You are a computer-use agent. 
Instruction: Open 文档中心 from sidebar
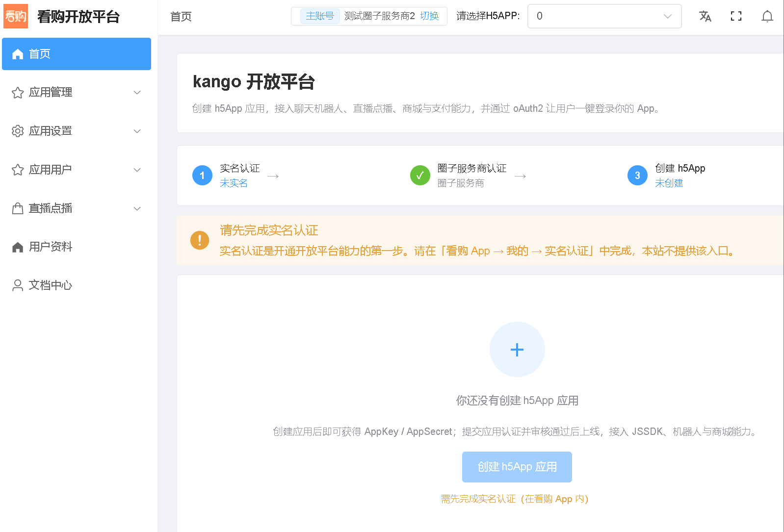(x=77, y=285)
